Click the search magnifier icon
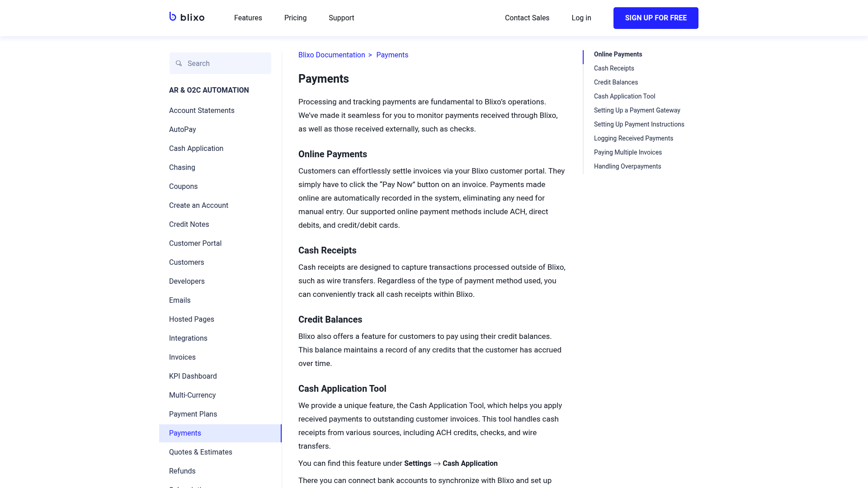Image resolution: width=868 pixels, height=488 pixels. (x=179, y=63)
